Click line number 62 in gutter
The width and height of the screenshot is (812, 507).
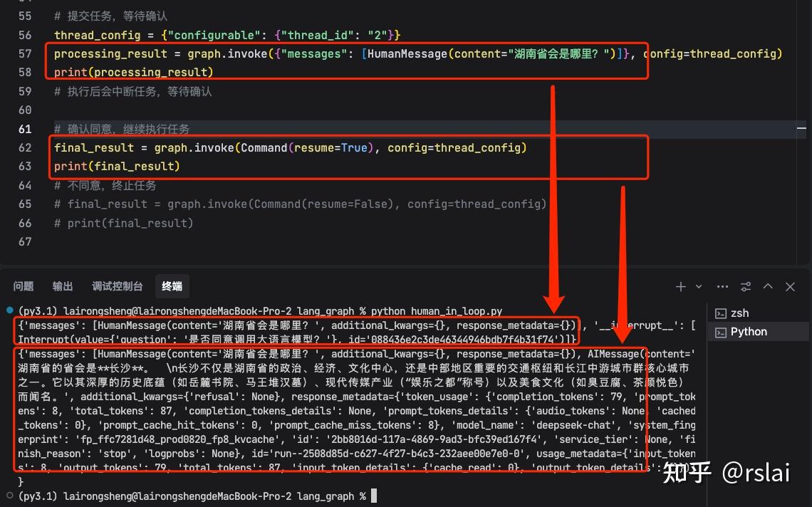pos(25,147)
